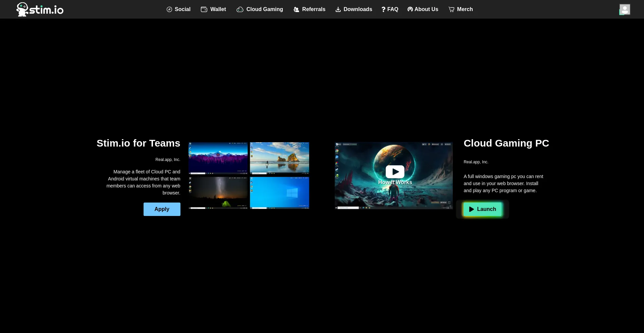Select the Milky Way tent desktop thumbnail
Screen dimensions: 644x333
(x=218, y=193)
